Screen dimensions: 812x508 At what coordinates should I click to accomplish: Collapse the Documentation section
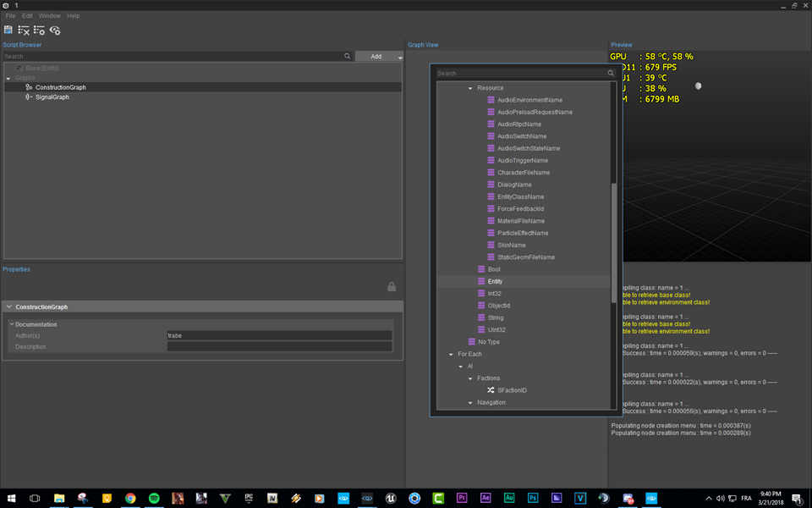[12, 324]
